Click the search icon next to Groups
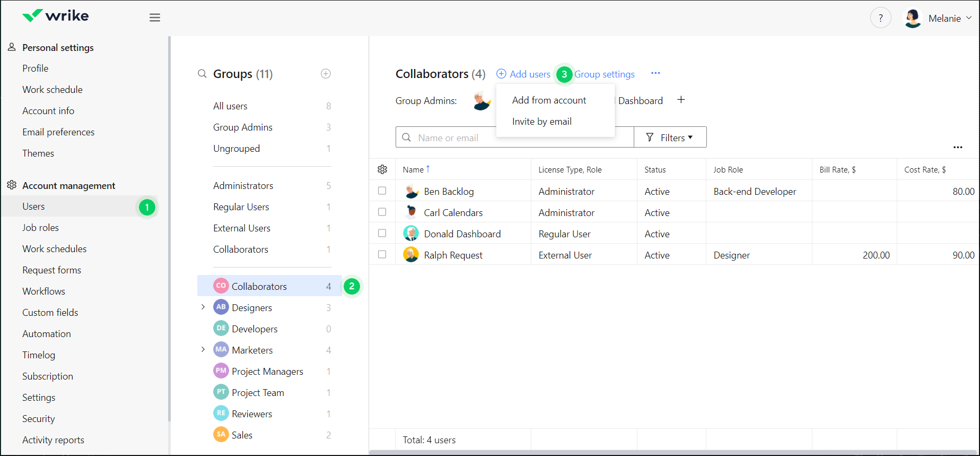 (202, 74)
